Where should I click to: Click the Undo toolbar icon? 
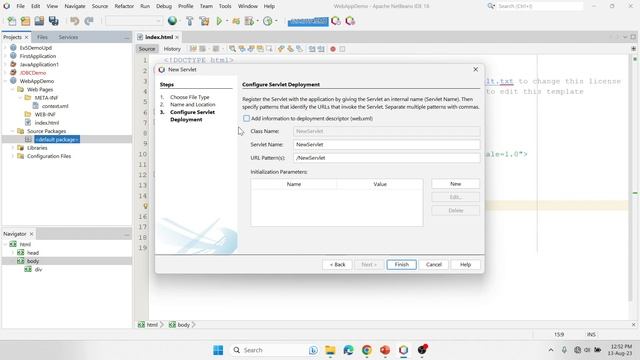[74, 21]
